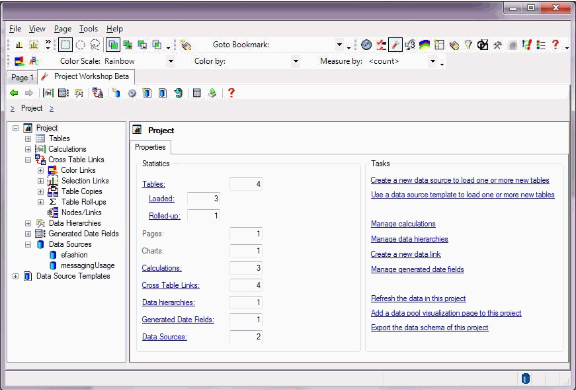Screen dimensions: 576x390
Task: Click the grey forward arrow
Action: (x=29, y=93)
